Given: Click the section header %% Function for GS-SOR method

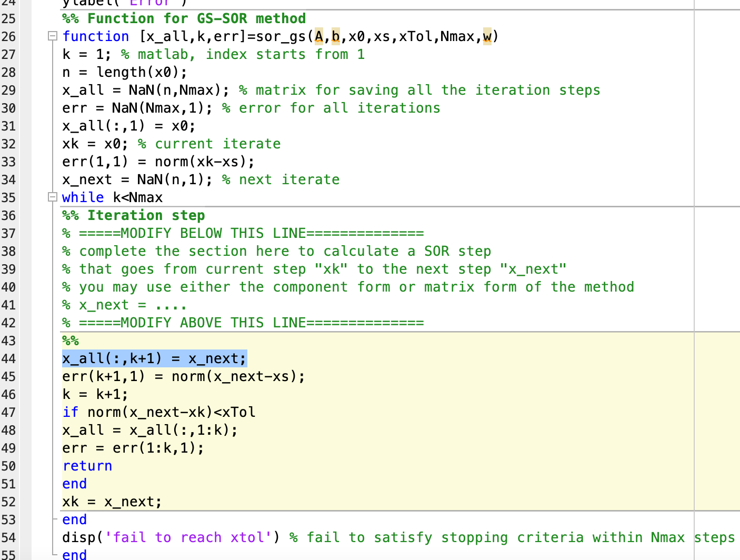Looking at the screenshot, I should tap(183, 18).
